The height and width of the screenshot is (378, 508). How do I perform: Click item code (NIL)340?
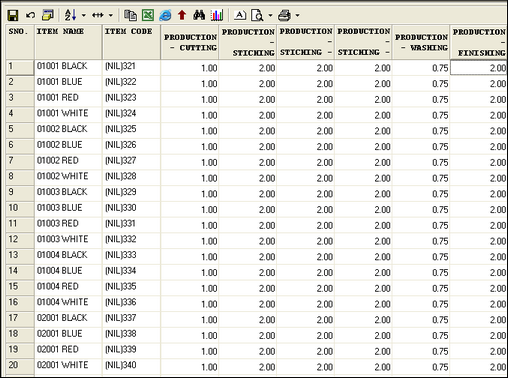pos(120,365)
